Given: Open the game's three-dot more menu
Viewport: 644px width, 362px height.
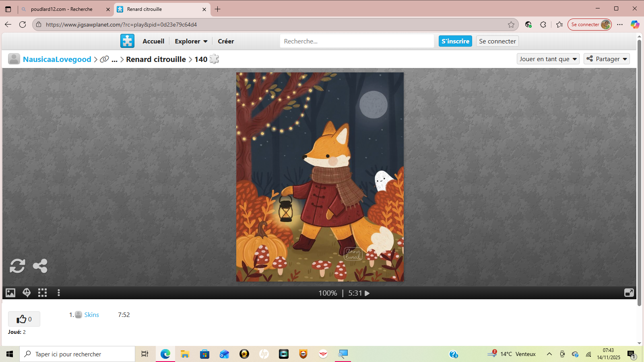Looking at the screenshot, I should pyautogui.click(x=59, y=293).
